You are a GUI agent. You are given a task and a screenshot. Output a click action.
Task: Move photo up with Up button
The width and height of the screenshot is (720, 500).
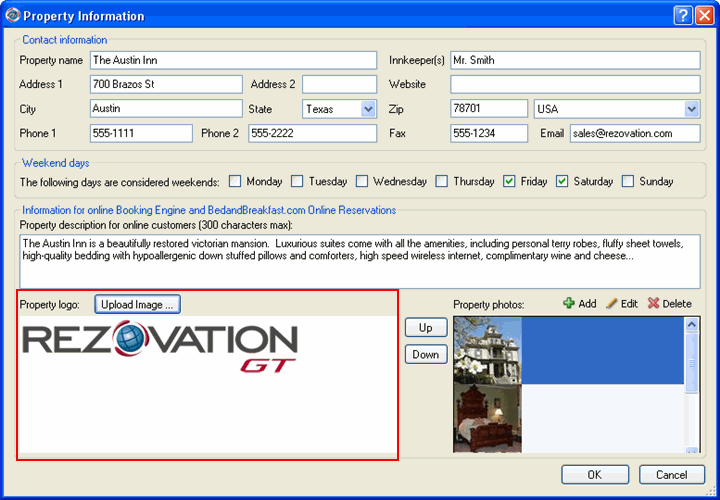tap(425, 328)
